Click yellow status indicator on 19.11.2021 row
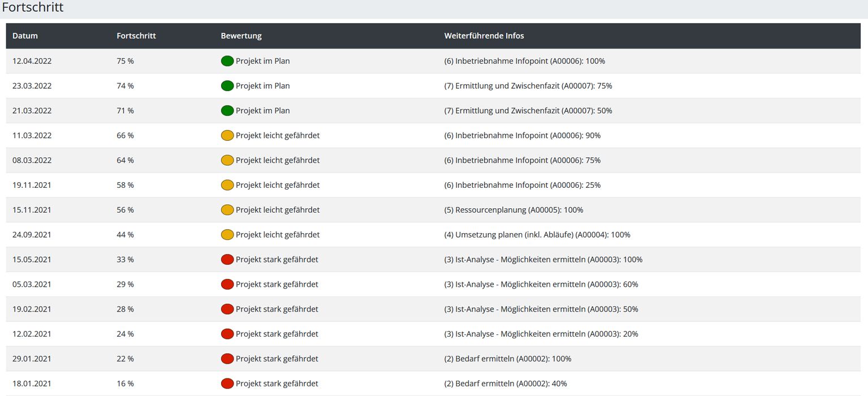 point(227,185)
